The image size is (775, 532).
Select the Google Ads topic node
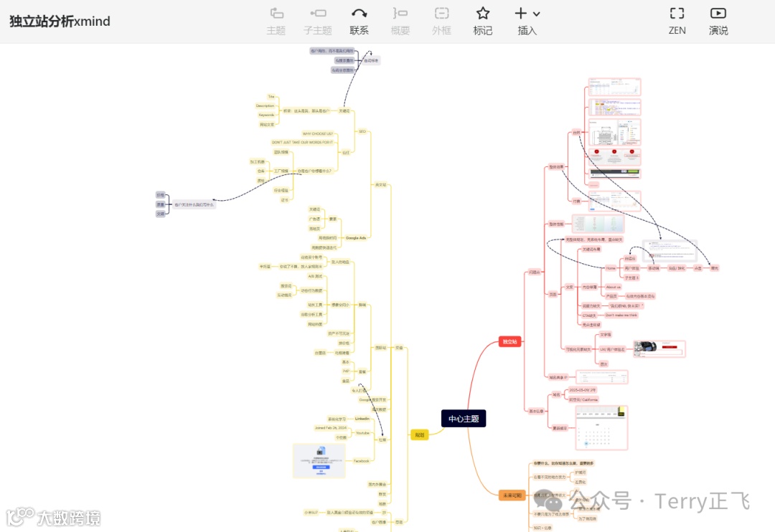356,237
